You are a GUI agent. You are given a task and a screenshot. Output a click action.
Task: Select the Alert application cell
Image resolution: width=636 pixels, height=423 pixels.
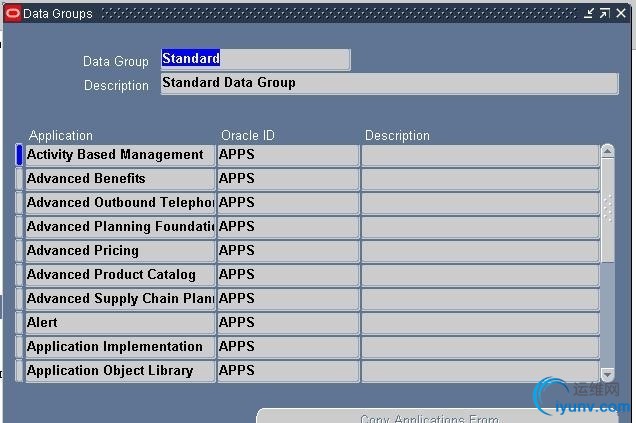pos(120,323)
